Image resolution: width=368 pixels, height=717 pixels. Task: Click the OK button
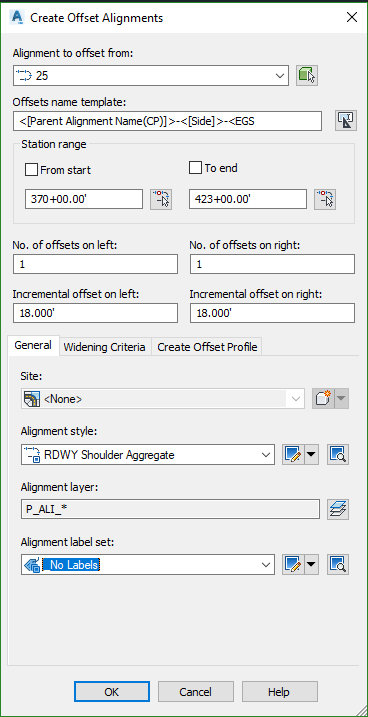(112, 692)
